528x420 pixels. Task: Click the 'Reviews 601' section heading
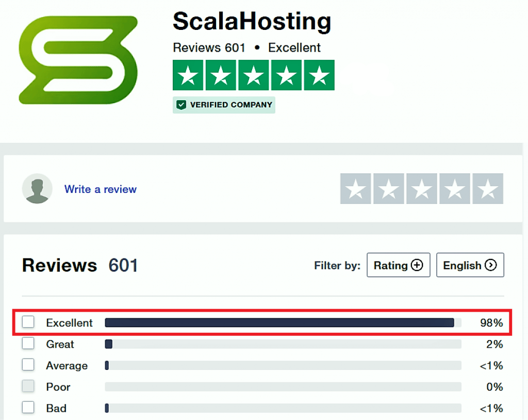tap(80, 265)
